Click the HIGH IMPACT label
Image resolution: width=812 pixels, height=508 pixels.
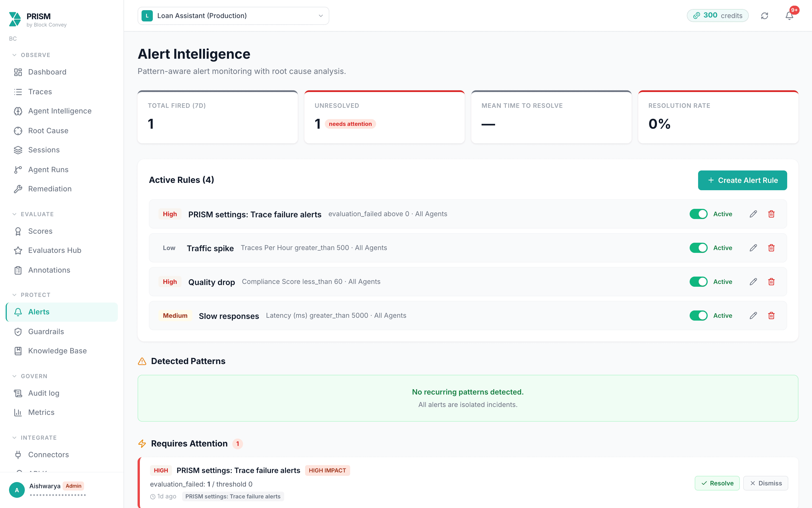coord(327,470)
